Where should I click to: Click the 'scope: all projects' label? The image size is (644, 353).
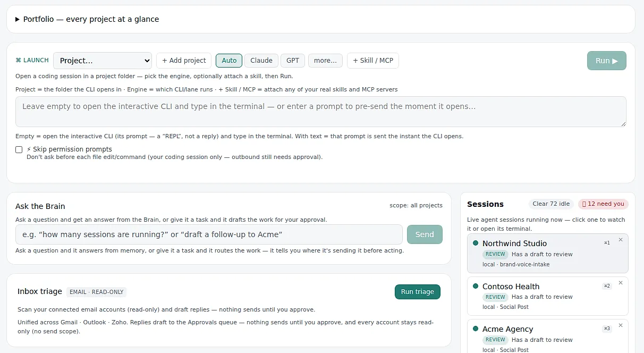pos(416,205)
